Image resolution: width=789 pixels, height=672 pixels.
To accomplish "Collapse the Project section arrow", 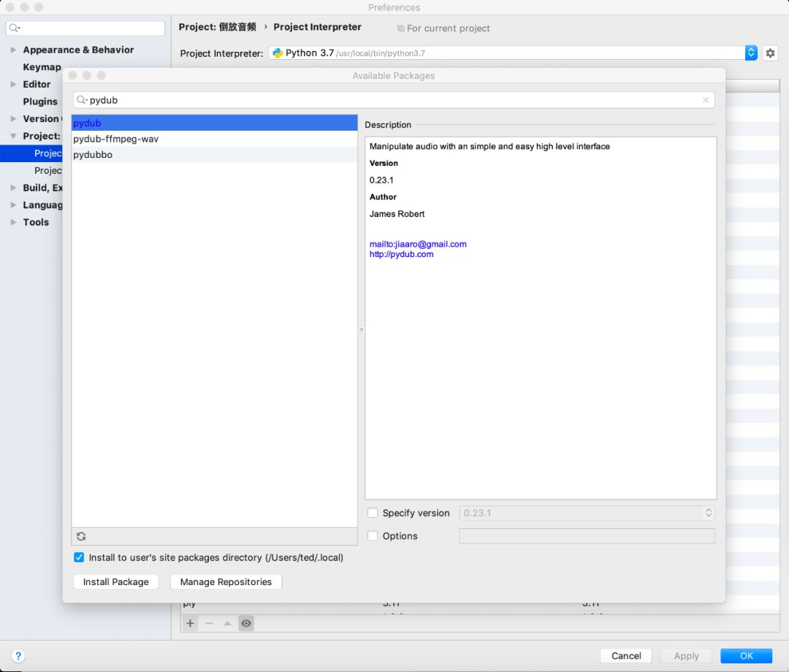I will (14, 136).
